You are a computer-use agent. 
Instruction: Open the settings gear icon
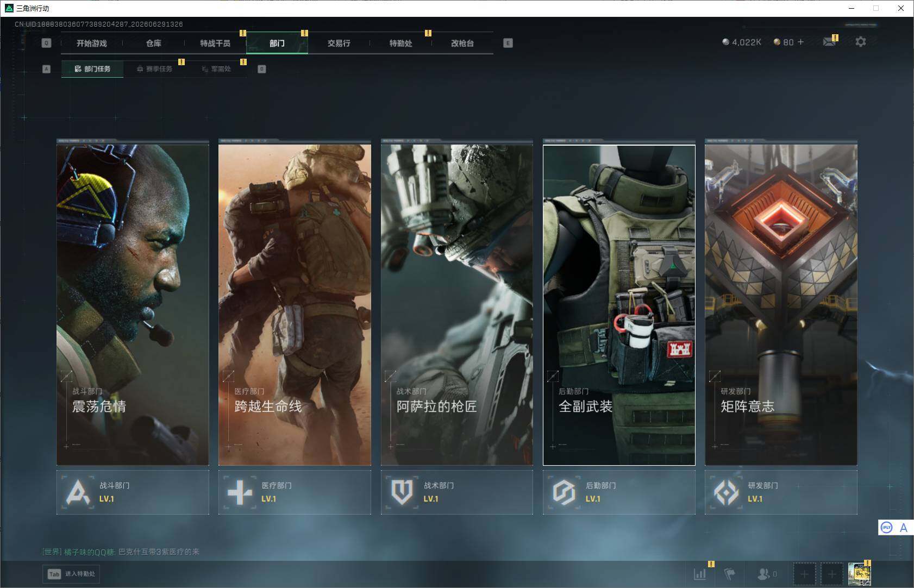click(x=860, y=42)
